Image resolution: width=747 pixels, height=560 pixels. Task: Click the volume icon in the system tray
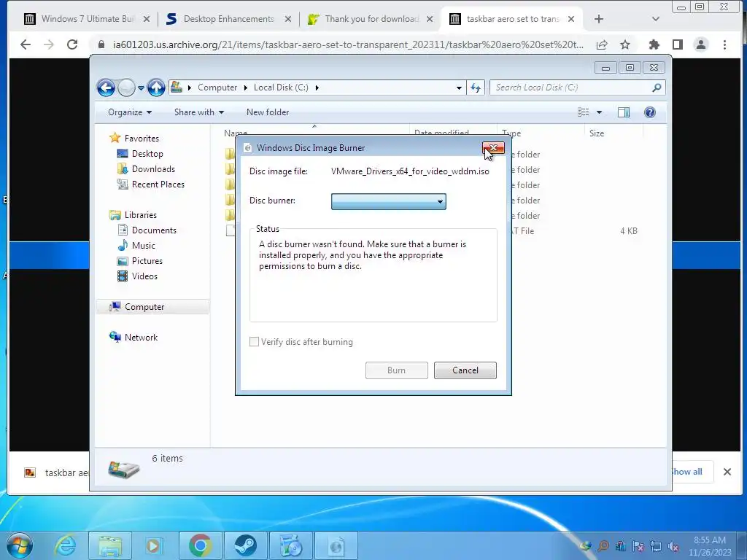673,547
